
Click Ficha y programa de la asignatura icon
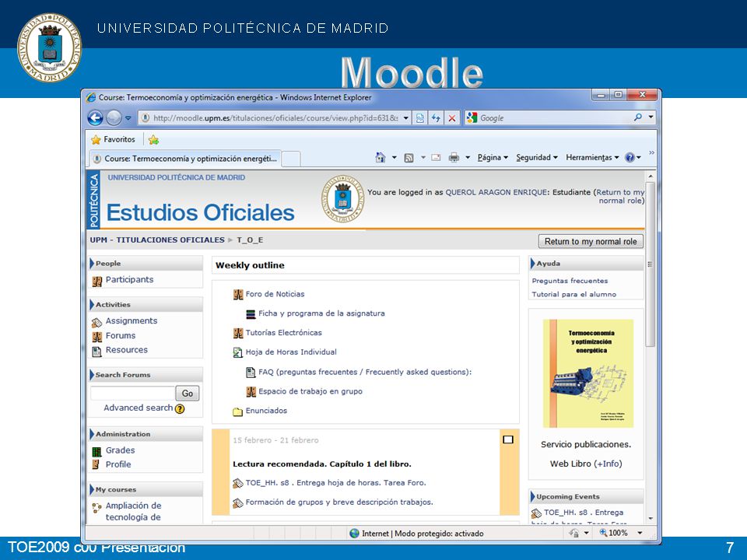[251, 314]
